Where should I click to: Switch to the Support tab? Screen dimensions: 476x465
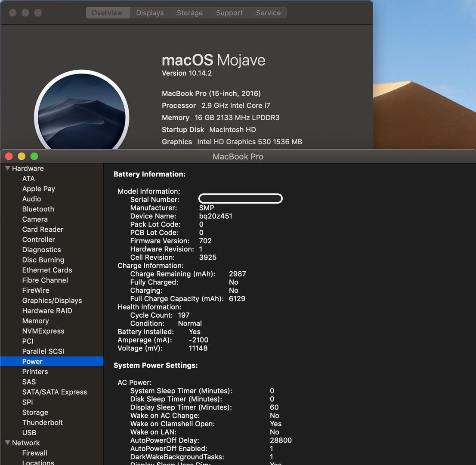(x=229, y=13)
